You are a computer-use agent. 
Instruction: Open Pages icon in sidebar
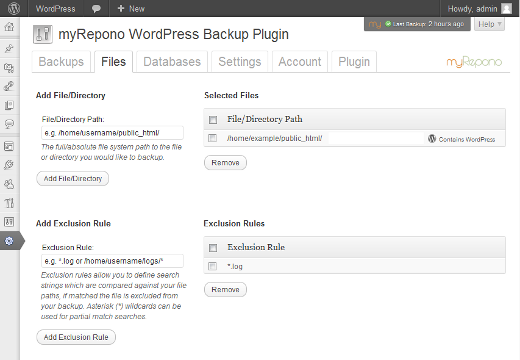[9, 105]
